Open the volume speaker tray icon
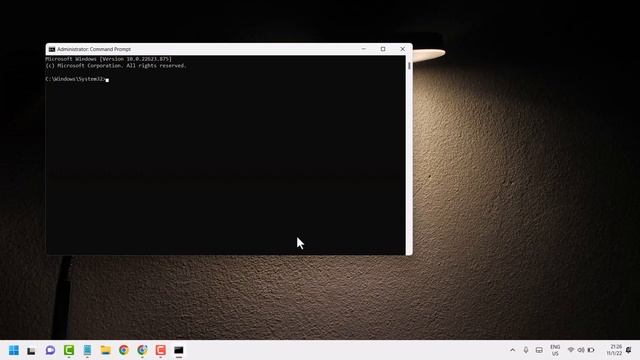Image resolution: width=640 pixels, height=360 pixels. pyautogui.click(x=581, y=350)
